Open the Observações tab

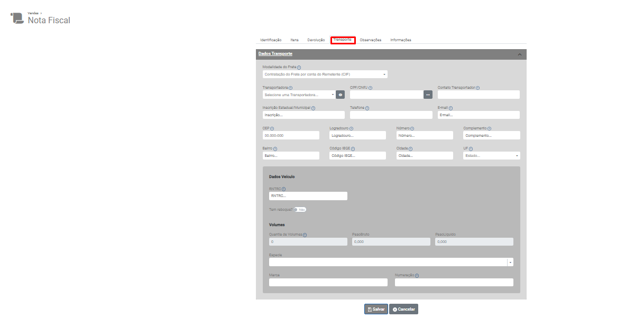(x=370, y=40)
